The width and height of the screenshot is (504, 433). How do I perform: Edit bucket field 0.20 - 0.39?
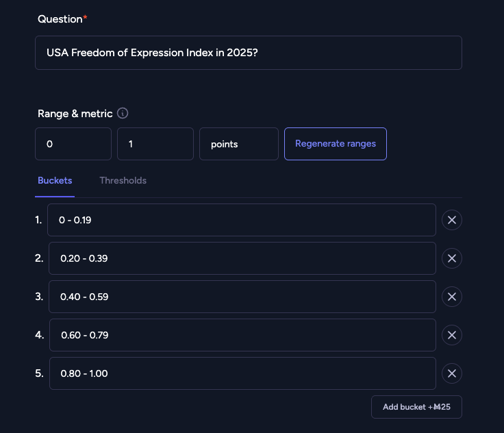[242, 258]
